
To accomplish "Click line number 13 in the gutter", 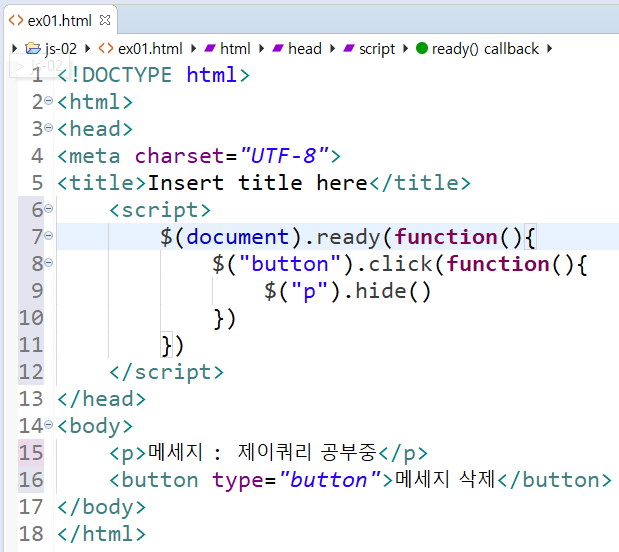I will (31, 399).
